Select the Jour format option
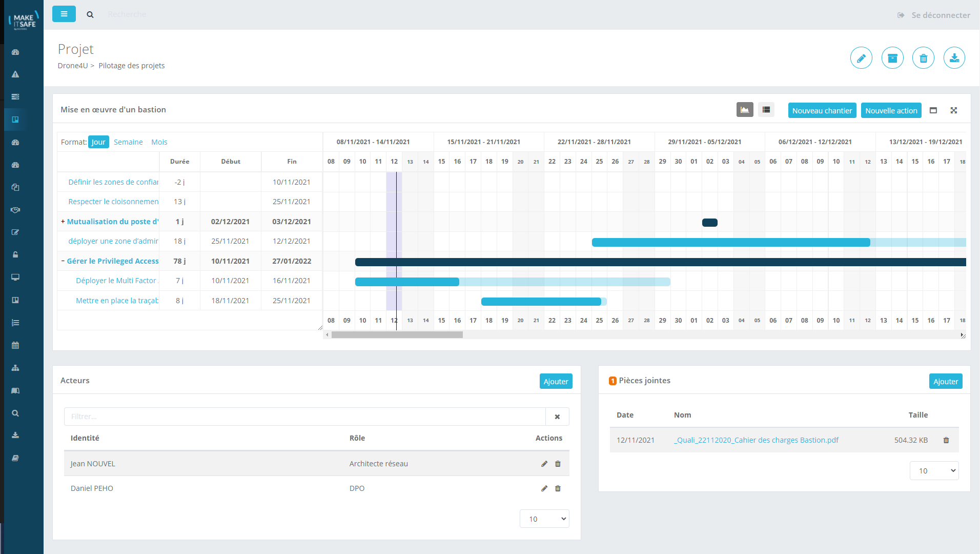Screen dimensions: 980x554 pyautogui.click(x=98, y=142)
